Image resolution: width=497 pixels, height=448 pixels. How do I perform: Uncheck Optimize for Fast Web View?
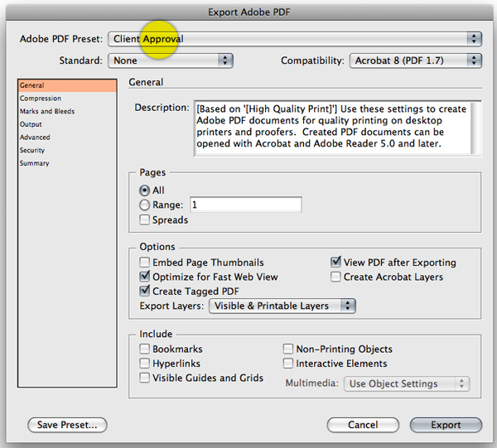click(144, 277)
